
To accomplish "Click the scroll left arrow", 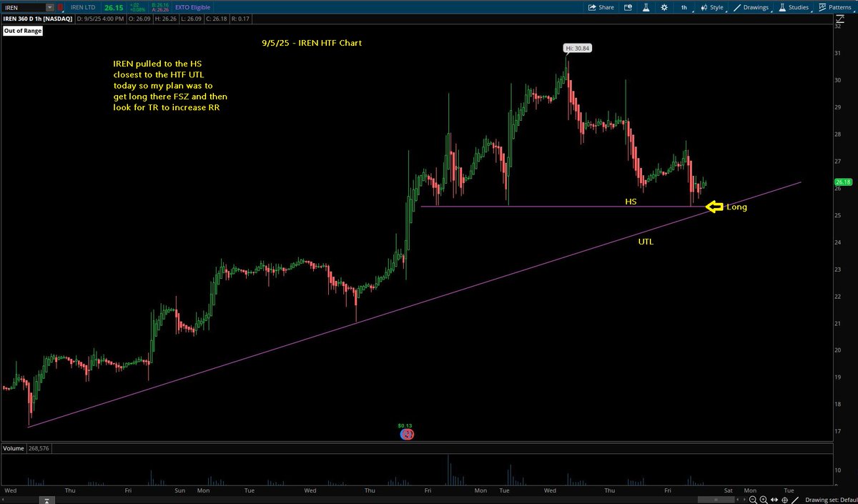I will coord(737,500).
